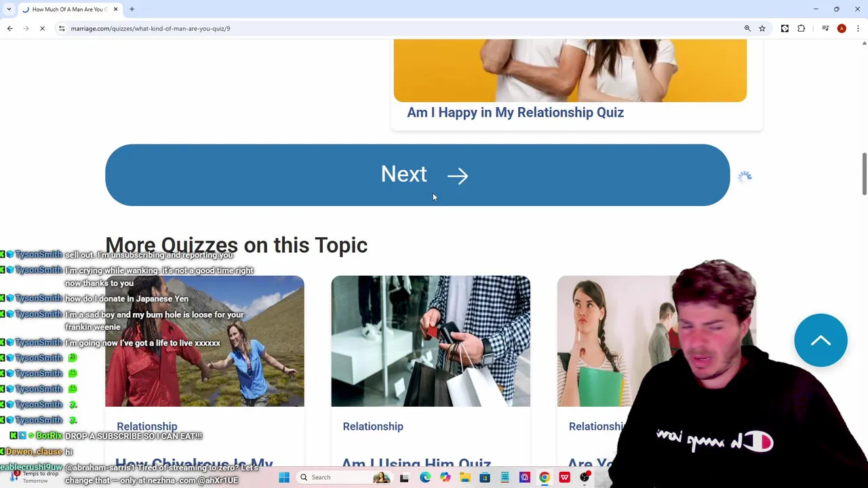Open File Explorer from taskbar
The width and height of the screenshot is (868, 488).
[465, 477]
